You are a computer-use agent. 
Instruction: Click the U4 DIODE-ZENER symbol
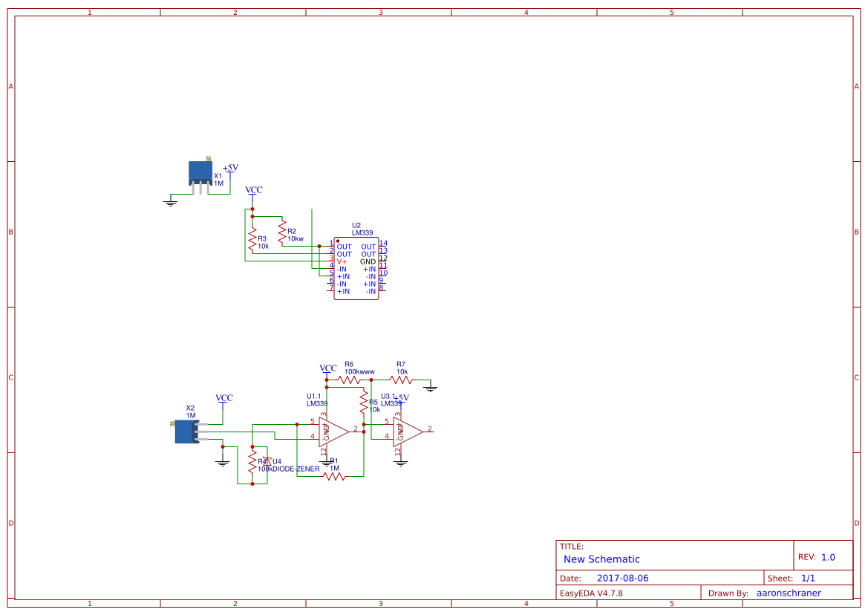tap(267, 462)
